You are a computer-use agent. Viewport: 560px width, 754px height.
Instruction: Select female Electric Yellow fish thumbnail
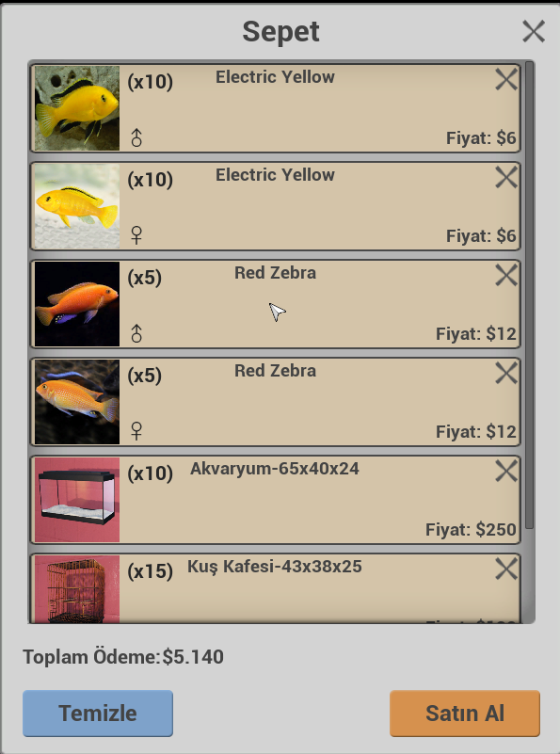[x=77, y=206]
